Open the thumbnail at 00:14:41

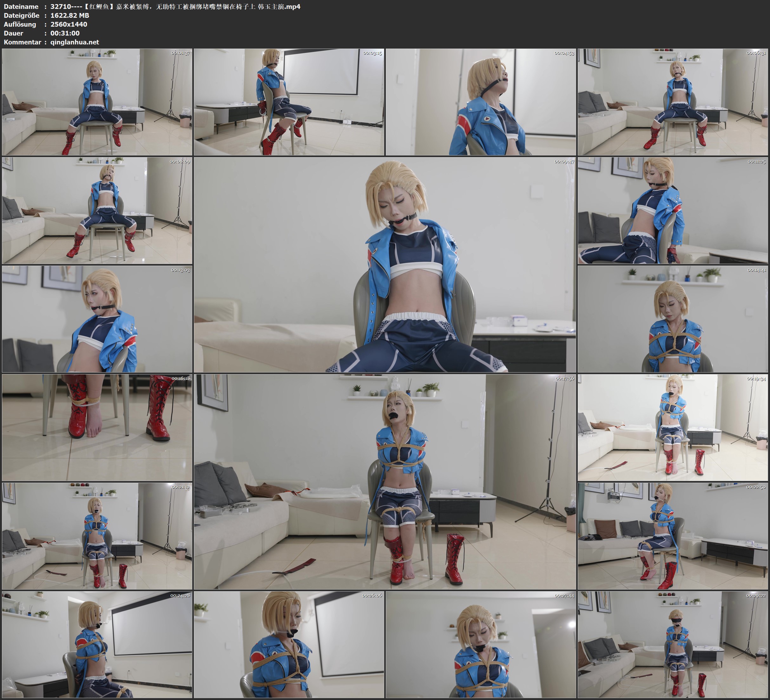pos(673,319)
